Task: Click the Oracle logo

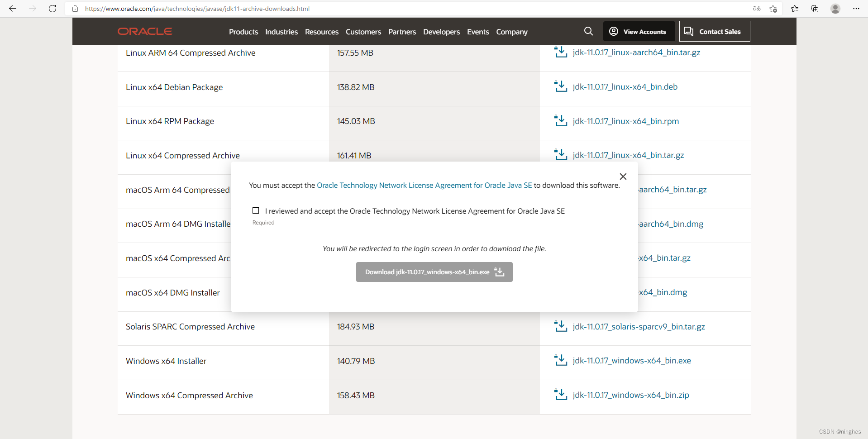Action: (x=145, y=31)
